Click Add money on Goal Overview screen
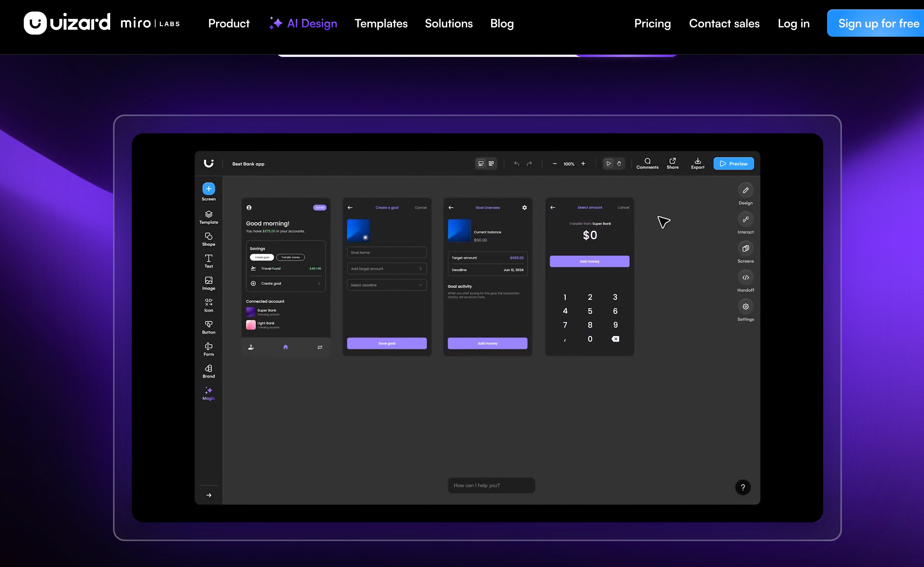 point(488,343)
